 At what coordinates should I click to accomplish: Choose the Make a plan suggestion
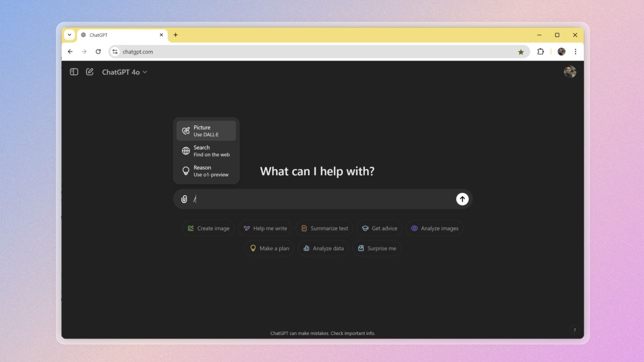[x=269, y=248]
